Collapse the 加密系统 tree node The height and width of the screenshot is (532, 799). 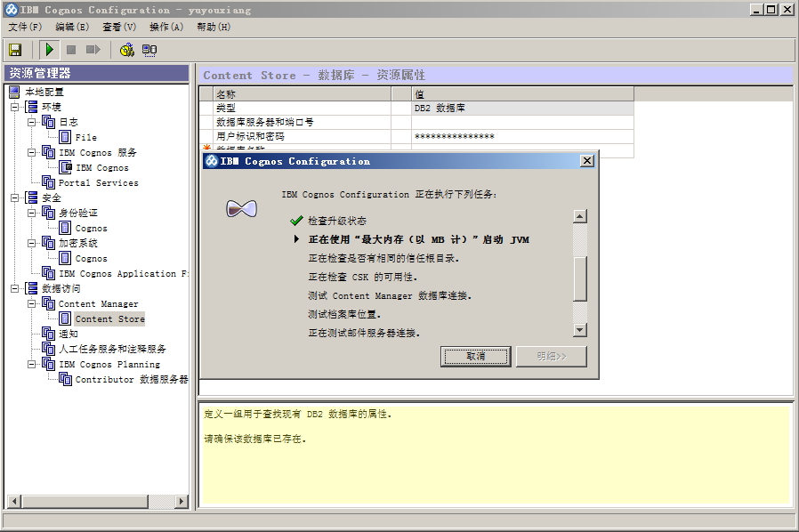32,243
